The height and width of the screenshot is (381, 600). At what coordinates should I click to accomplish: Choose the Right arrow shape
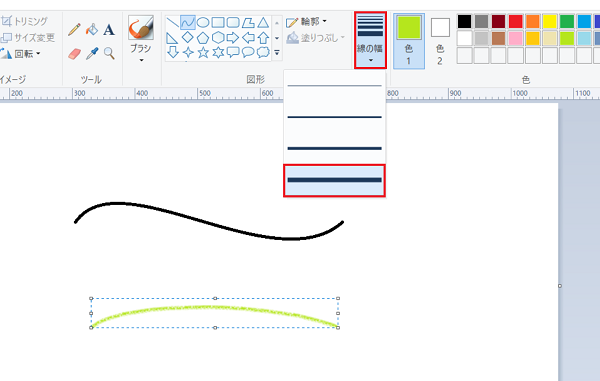(233, 37)
